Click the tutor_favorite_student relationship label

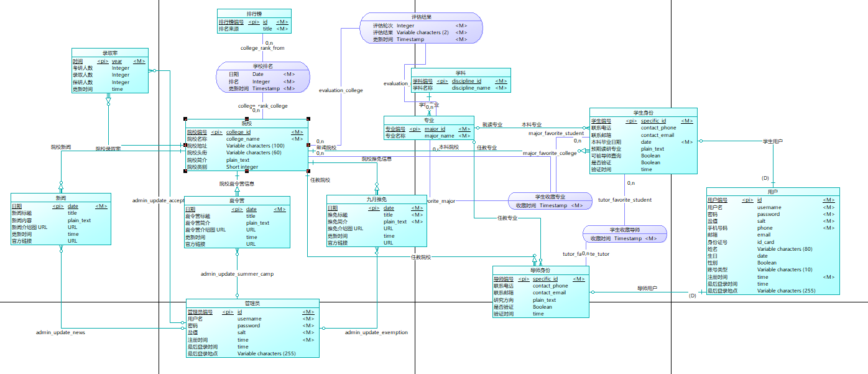(625, 200)
